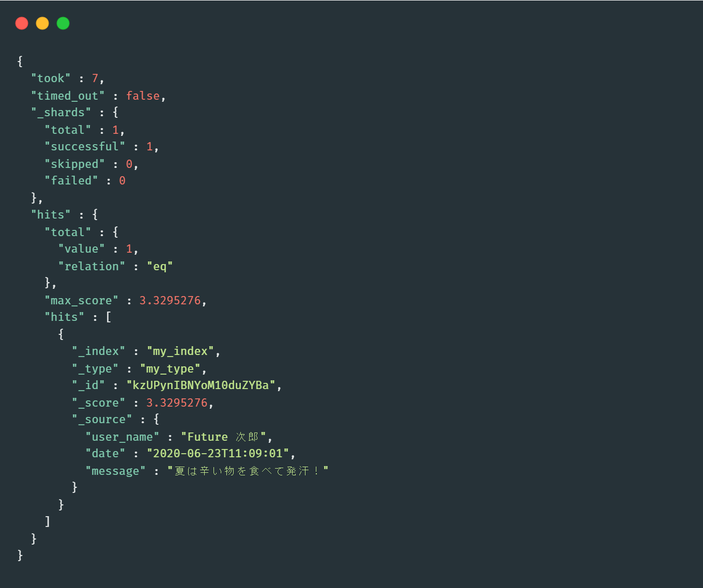
Task: Click the "skipped" key text
Action: click(x=74, y=164)
